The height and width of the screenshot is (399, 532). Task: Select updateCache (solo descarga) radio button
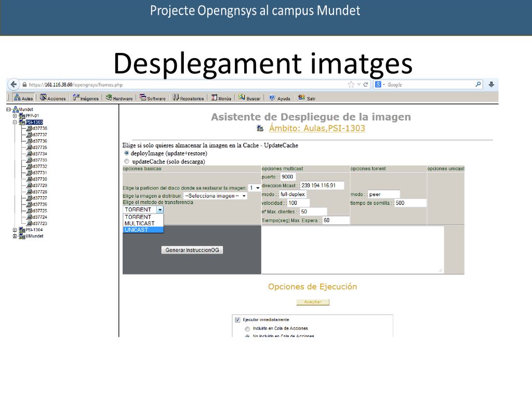click(x=127, y=162)
